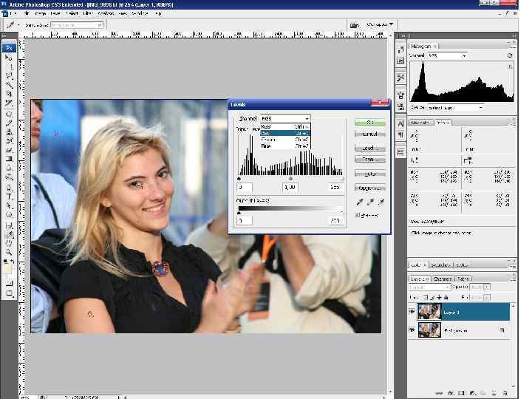Click the input midtone gamma slider
The height and width of the screenshot is (399, 532).
(x=290, y=179)
